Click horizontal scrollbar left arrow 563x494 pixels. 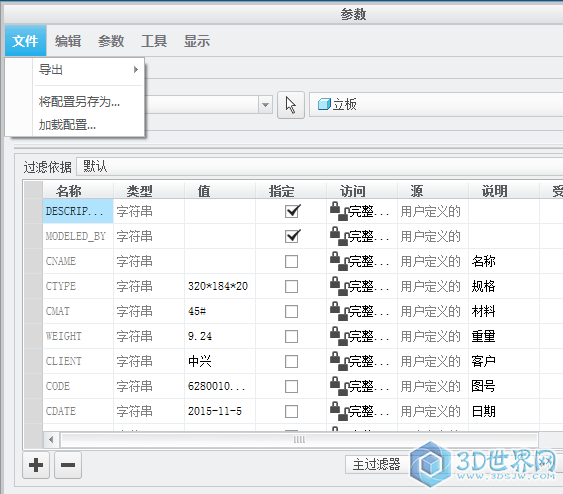click(51, 439)
